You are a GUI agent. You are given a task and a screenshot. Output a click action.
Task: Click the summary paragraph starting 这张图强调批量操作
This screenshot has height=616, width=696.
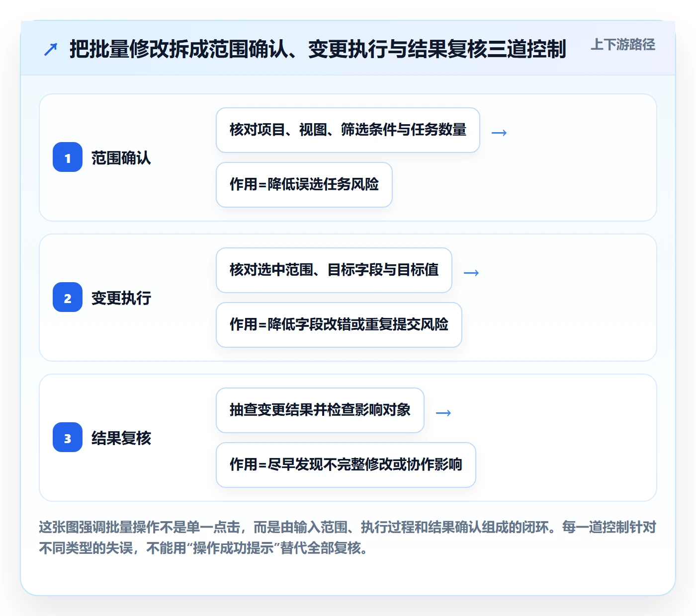point(348,538)
